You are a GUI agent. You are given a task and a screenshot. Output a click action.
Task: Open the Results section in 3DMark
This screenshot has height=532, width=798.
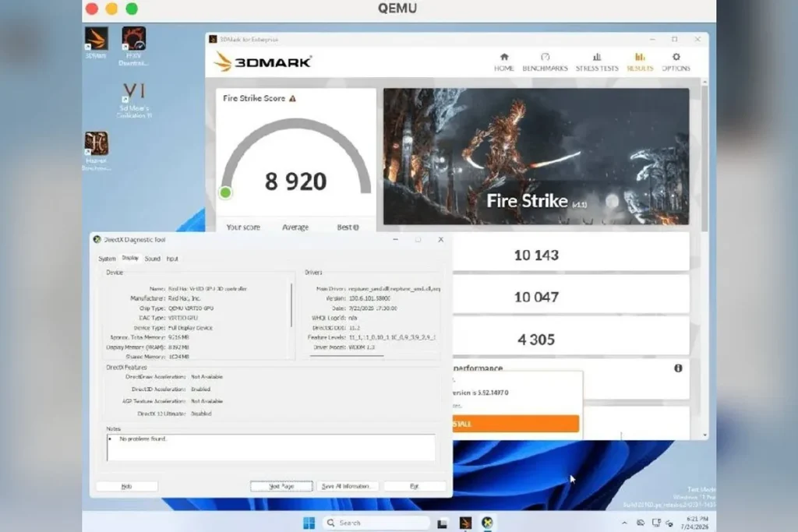(x=640, y=62)
